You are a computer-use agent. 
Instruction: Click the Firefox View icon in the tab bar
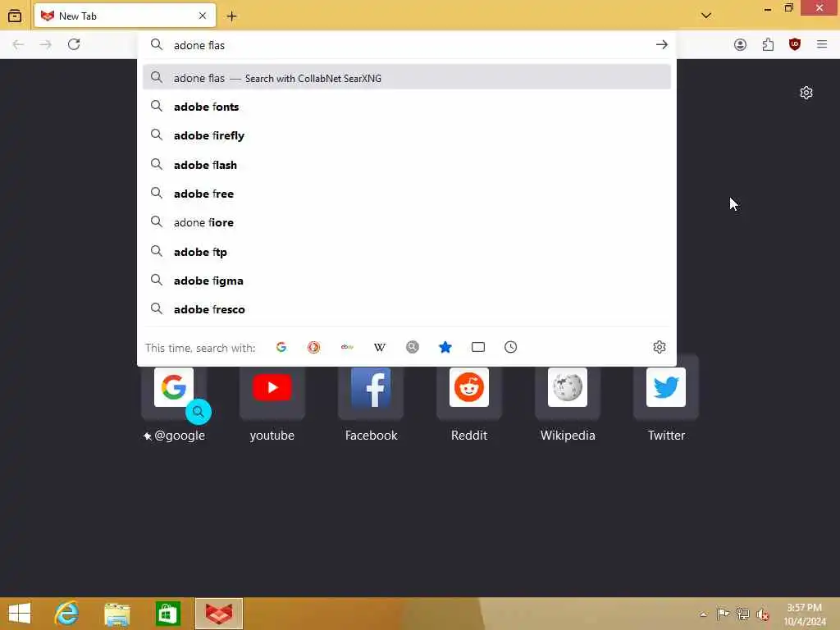point(15,16)
